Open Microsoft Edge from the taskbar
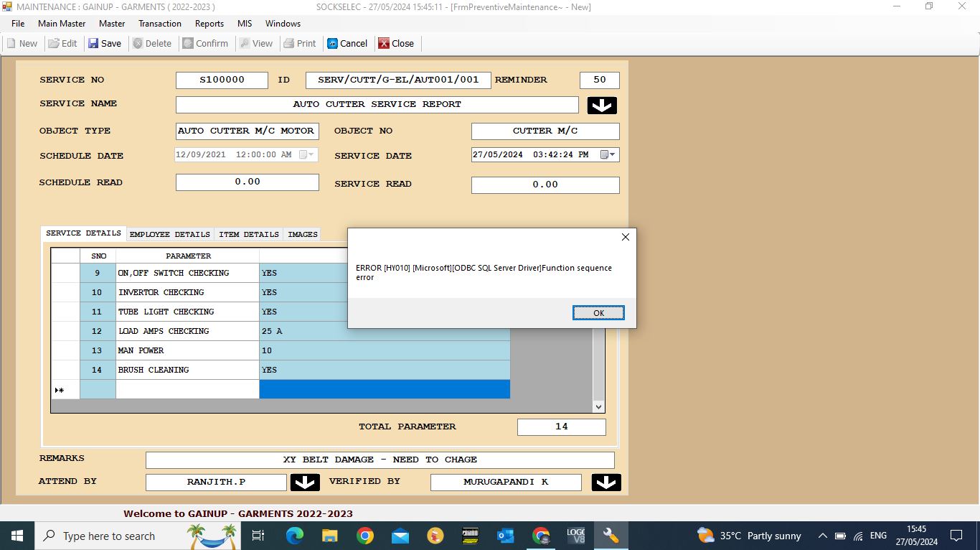 (x=295, y=536)
